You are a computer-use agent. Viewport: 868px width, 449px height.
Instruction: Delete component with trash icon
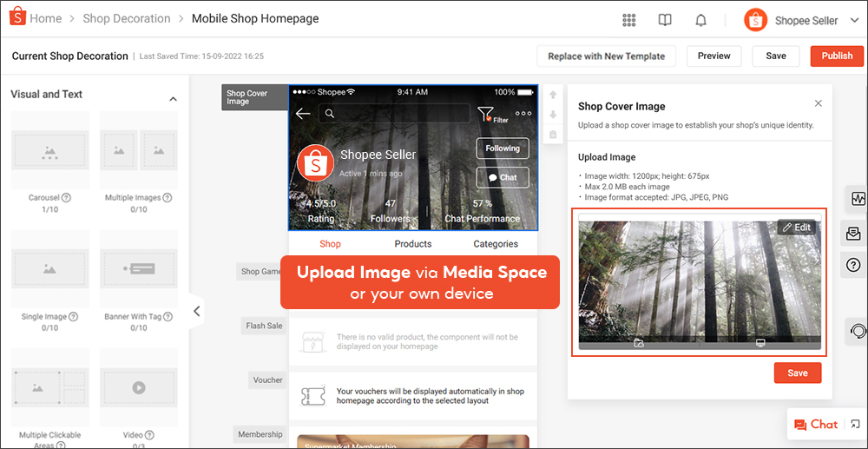pos(553,135)
